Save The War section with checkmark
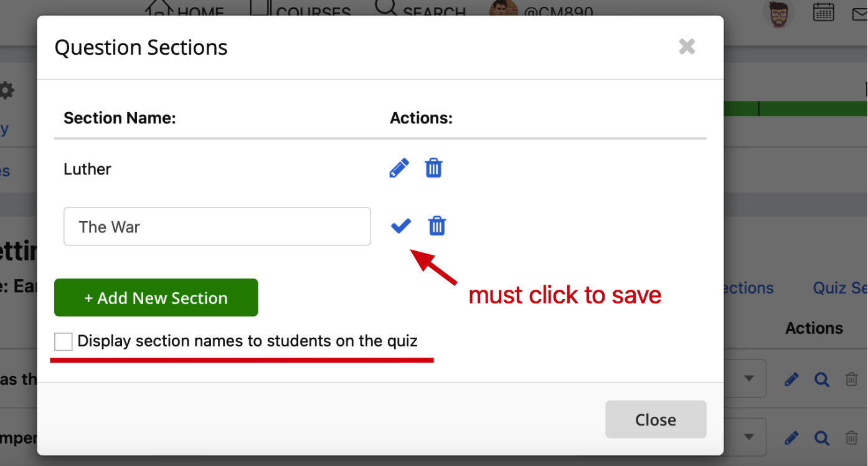The width and height of the screenshot is (868, 466). 401,226
